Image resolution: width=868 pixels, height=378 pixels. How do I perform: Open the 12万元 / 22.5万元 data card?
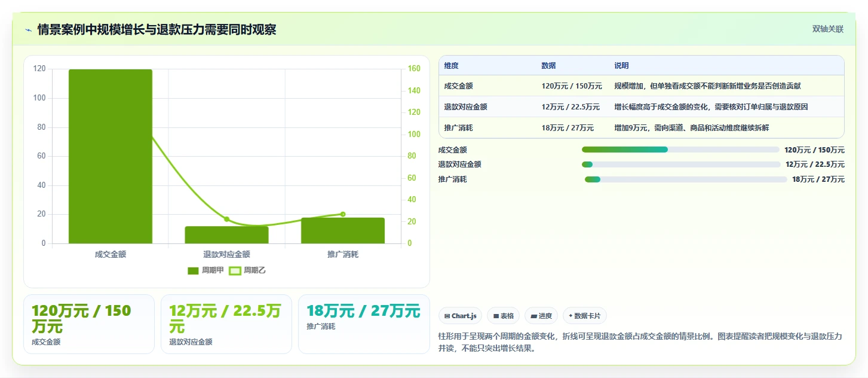pos(226,324)
